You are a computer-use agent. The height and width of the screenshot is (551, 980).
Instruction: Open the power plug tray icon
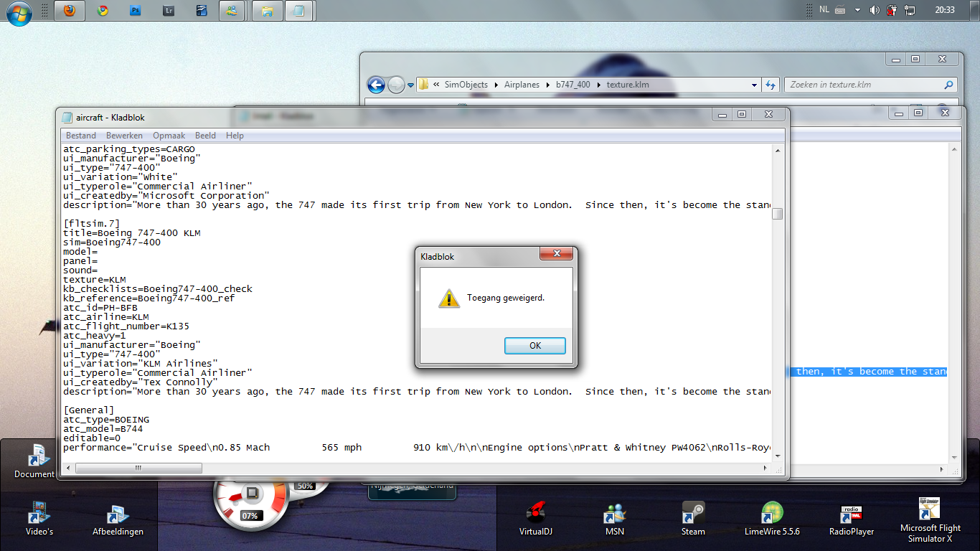pos(892,10)
